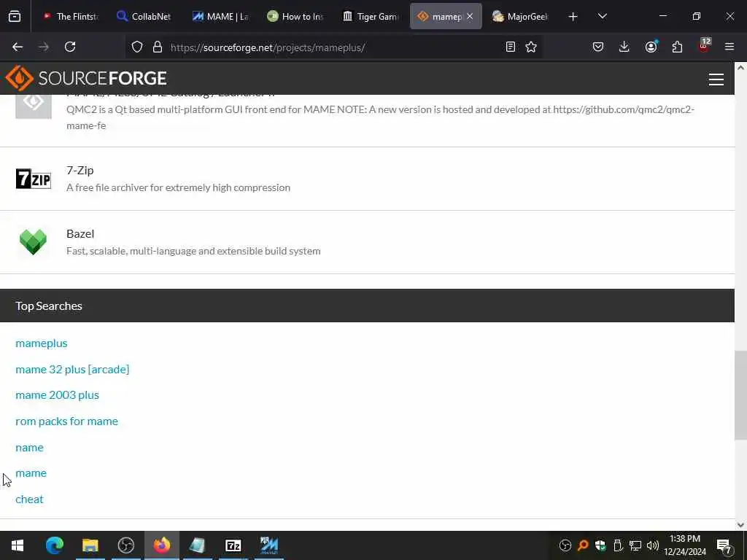
Task: Open File Explorer from taskbar
Action: pyautogui.click(x=90, y=545)
